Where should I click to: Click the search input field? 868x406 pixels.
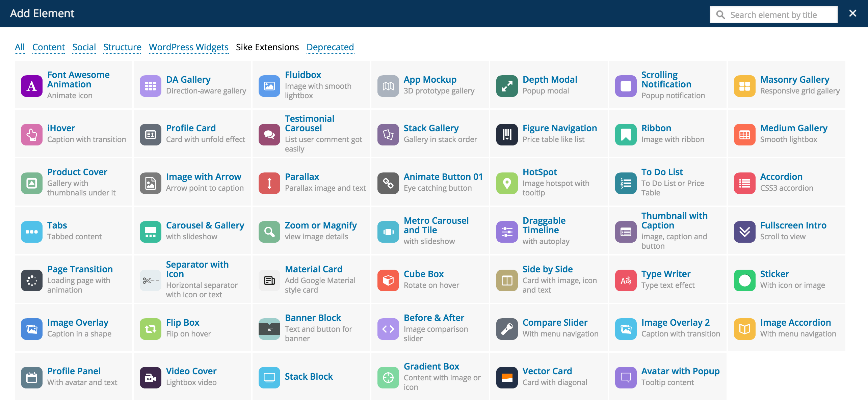(774, 14)
